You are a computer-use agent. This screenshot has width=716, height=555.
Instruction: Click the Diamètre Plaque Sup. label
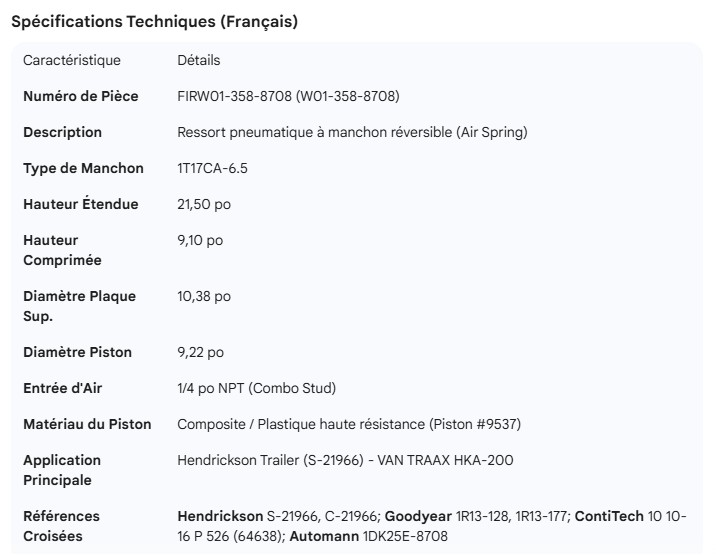pyautogui.click(x=79, y=306)
